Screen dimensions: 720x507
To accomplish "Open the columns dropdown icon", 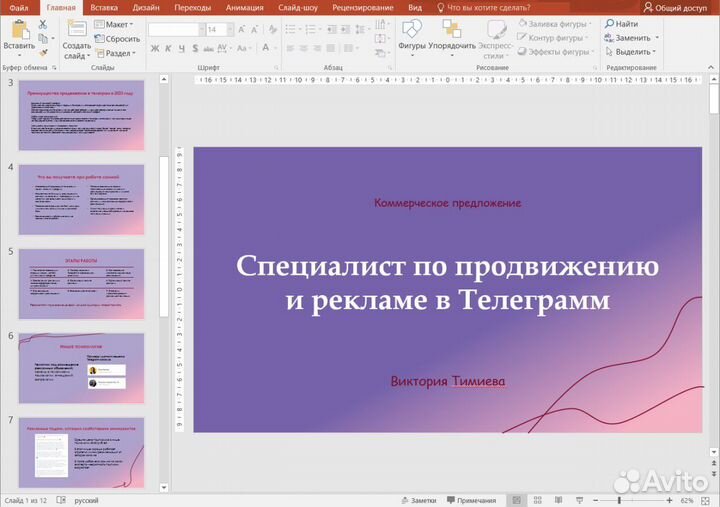I will 349,48.
